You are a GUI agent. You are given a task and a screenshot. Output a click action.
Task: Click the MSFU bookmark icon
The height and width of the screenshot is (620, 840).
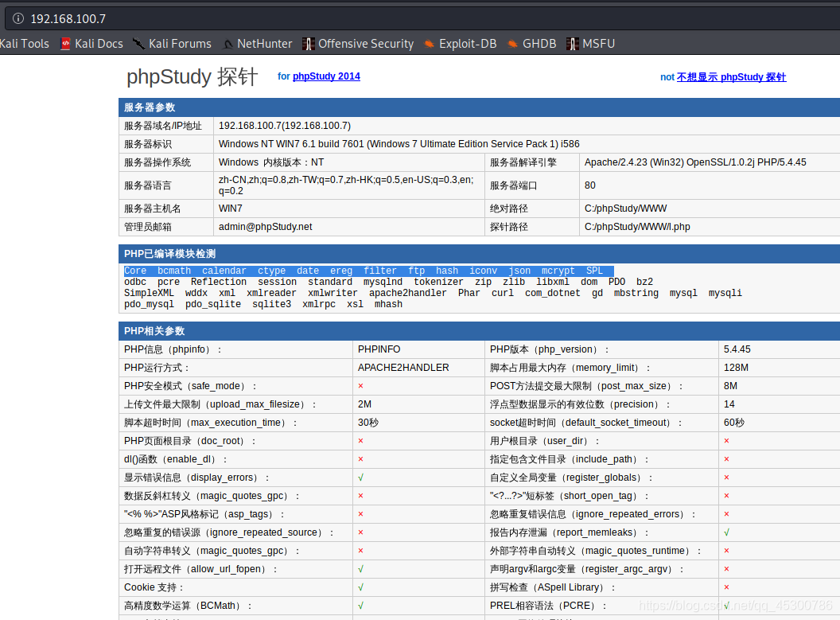pos(572,44)
